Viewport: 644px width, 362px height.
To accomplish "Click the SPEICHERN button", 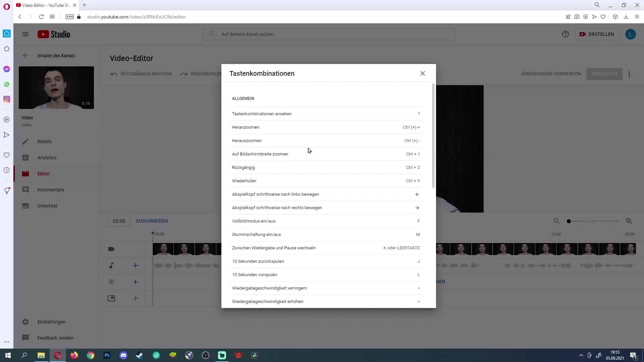I will coord(604,74).
